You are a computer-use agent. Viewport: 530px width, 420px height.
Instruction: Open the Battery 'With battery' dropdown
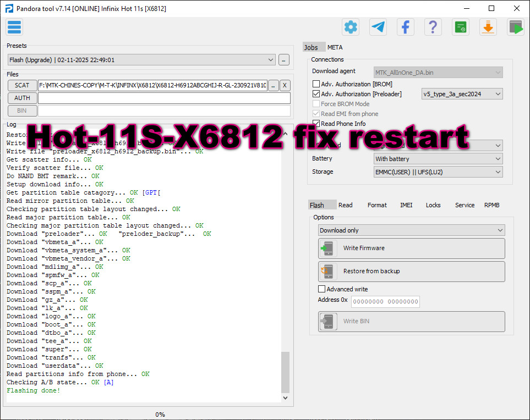tap(438, 159)
